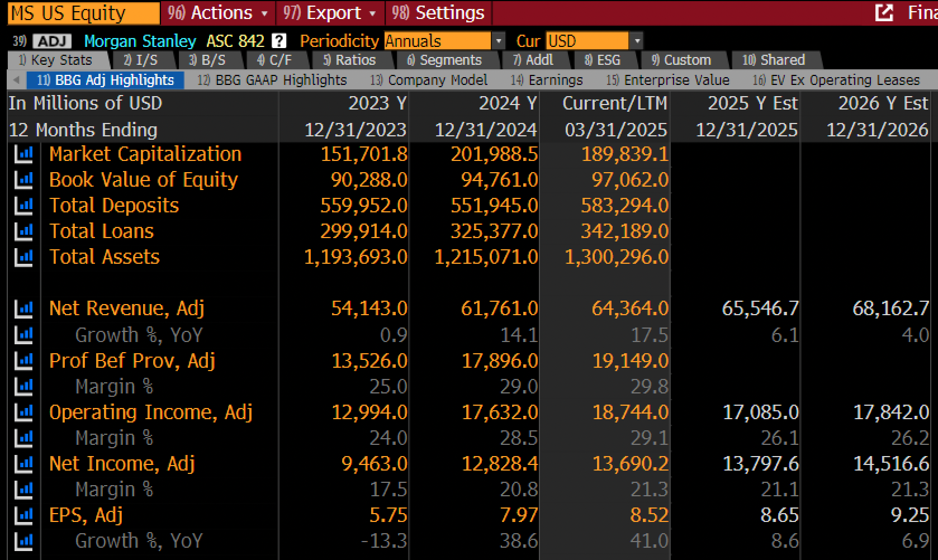Select the BBG GAAP Highlights sub-tab
Image resolution: width=938 pixels, height=560 pixels.
[273, 80]
